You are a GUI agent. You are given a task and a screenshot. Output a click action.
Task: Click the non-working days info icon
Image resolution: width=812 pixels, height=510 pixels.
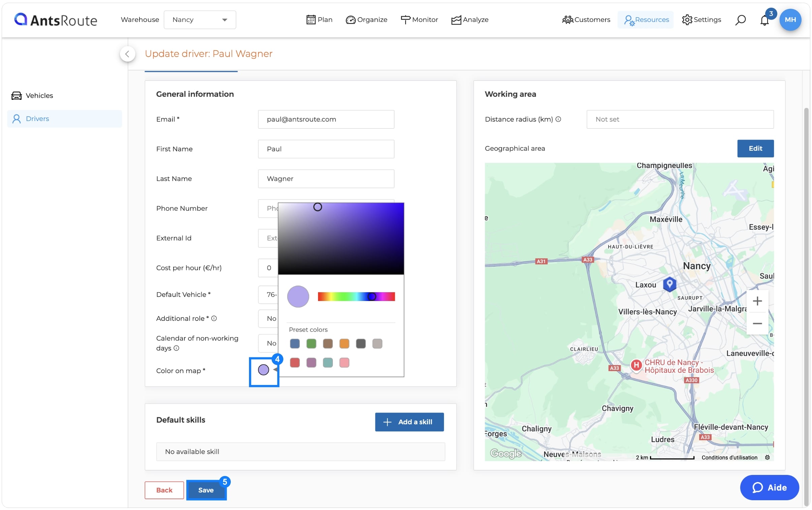pyautogui.click(x=176, y=348)
